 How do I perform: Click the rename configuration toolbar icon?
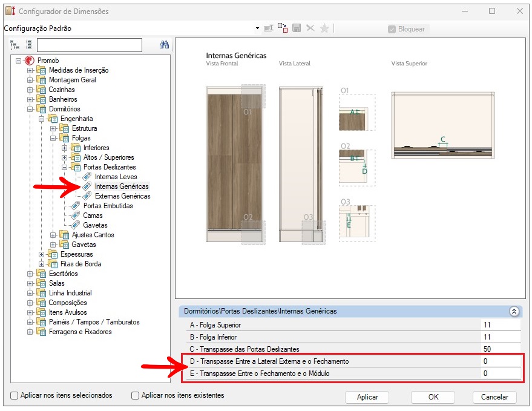tap(269, 28)
